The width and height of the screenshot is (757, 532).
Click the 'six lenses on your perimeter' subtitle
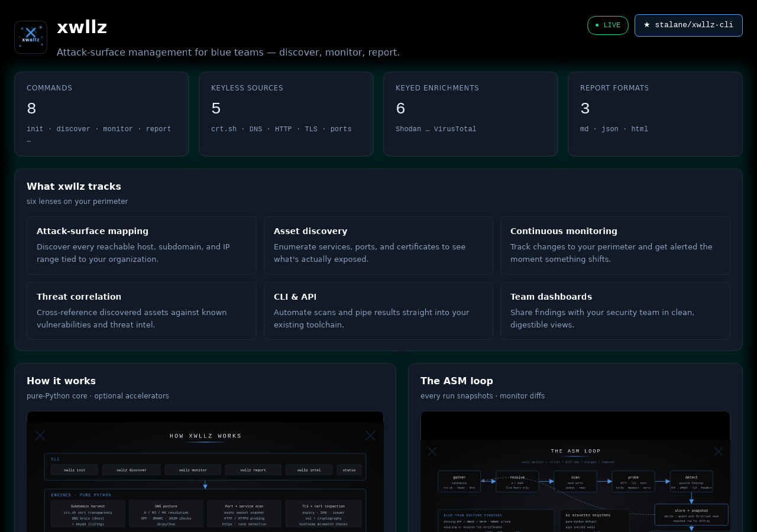(x=77, y=202)
